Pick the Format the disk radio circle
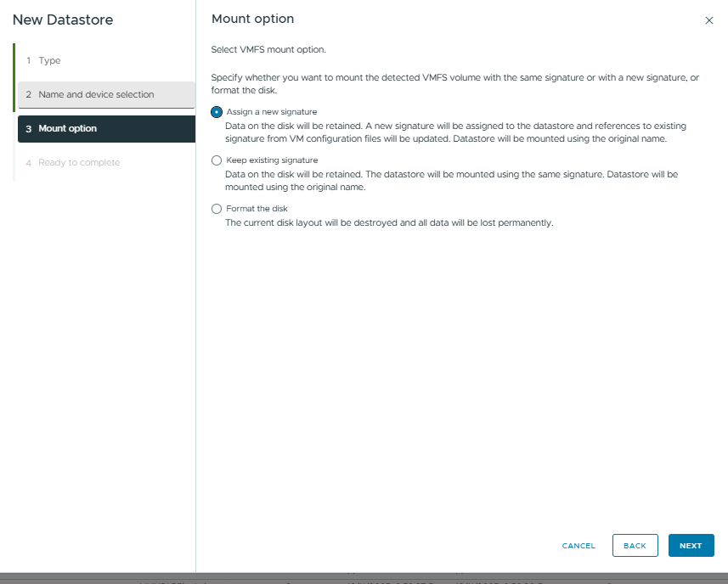728x584 pixels. (217, 209)
